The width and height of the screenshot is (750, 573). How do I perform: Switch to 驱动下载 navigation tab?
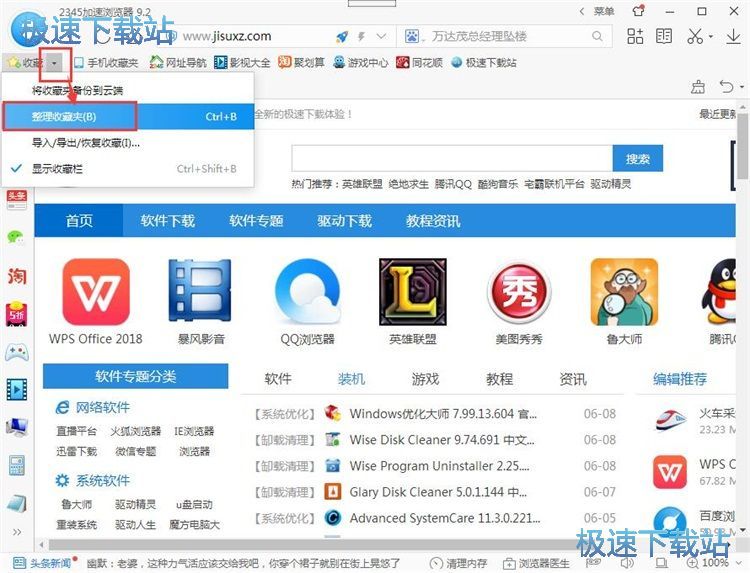point(344,220)
